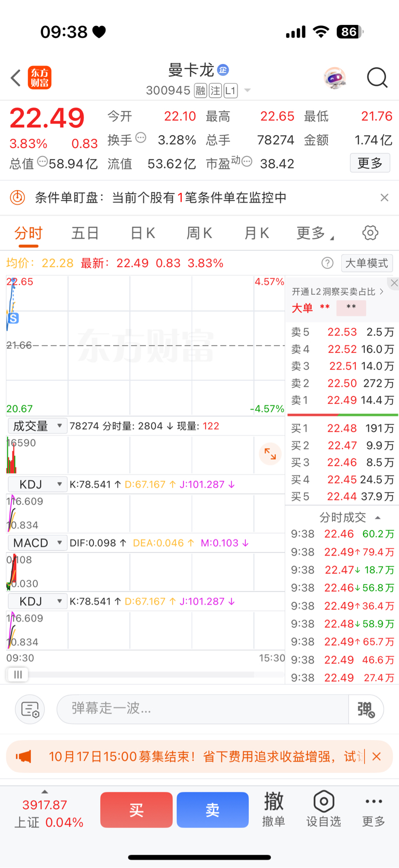Screen dimensions: 399x868
Task: Tap the question mark help icon
Action: 327,263
